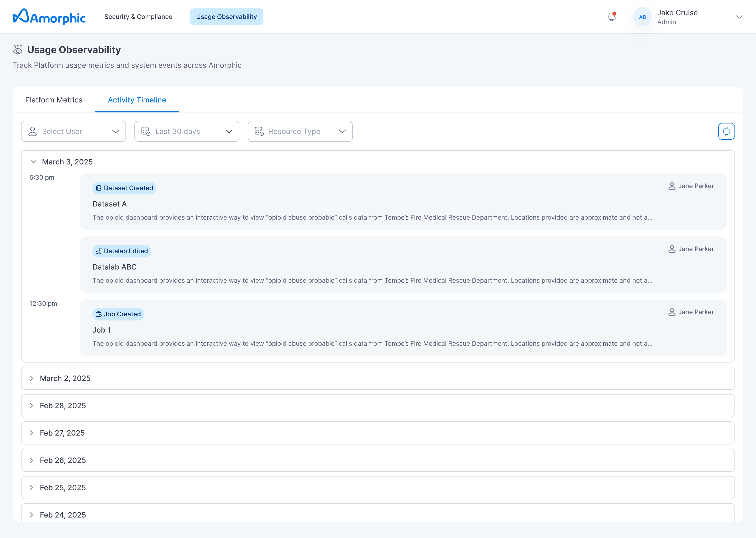The image size is (756, 538).
Task: Click the Datalab ABC description text
Action: (372, 281)
